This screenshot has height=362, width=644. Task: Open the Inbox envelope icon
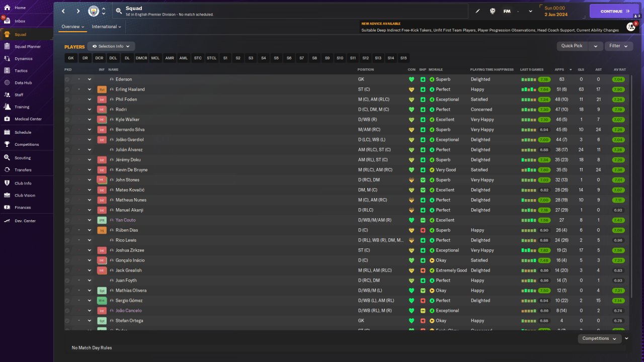coord(7,21)
